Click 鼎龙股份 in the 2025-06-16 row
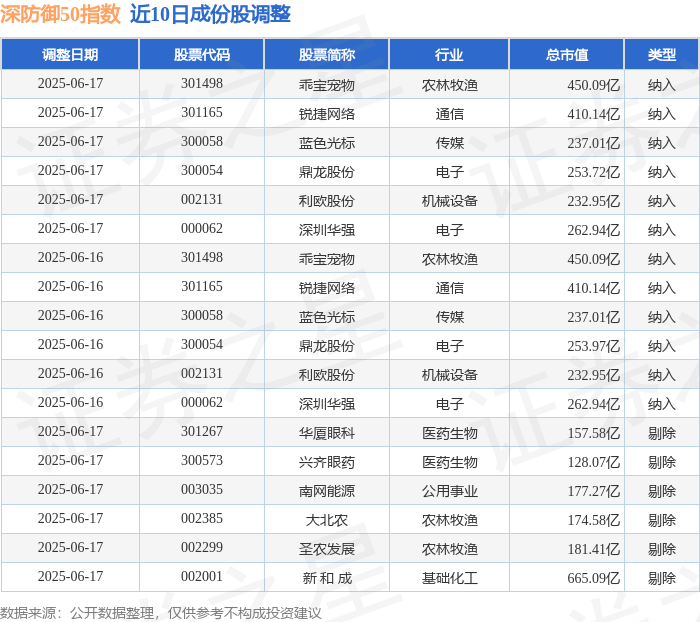The image size is (700, 622). [327, 346]
